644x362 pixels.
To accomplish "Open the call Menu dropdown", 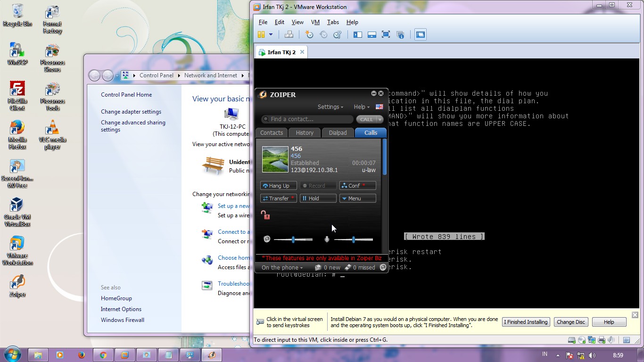I will click(x=357, y=198).
